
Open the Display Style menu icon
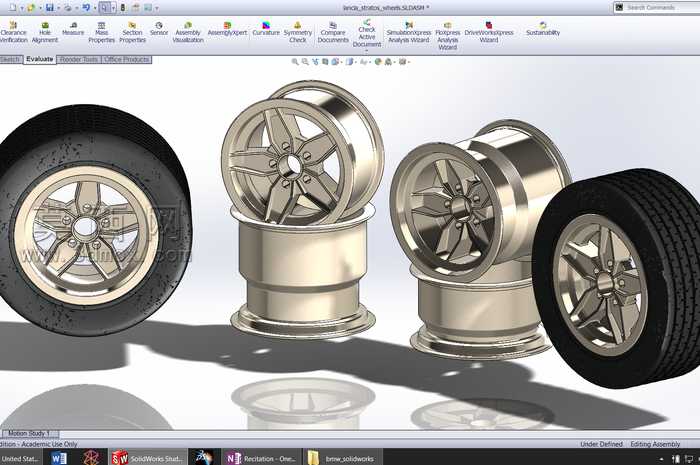coord(350,62)
